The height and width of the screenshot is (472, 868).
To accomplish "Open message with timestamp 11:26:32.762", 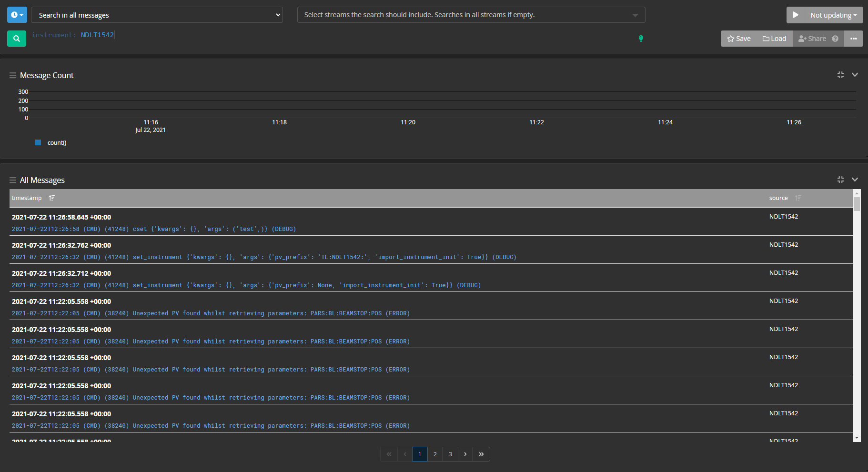I will click(x=61, y=245).
